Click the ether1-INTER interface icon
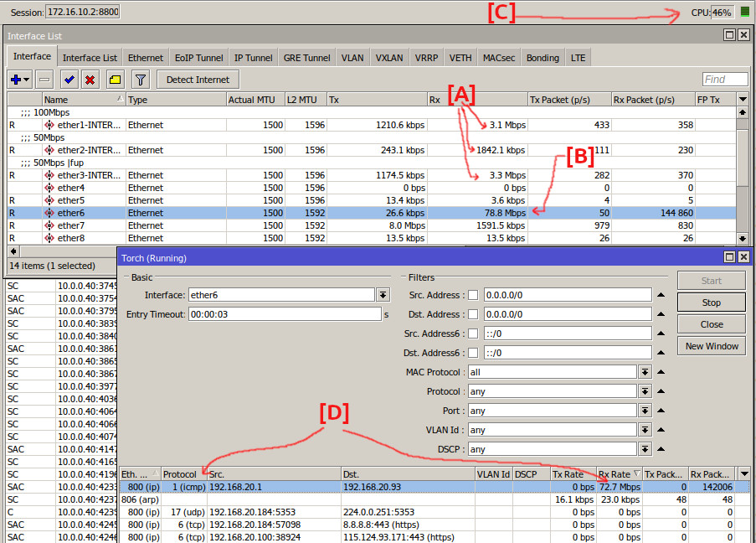Screen dimensions: 756x543 pyautogui.click(x=49, y=125)
